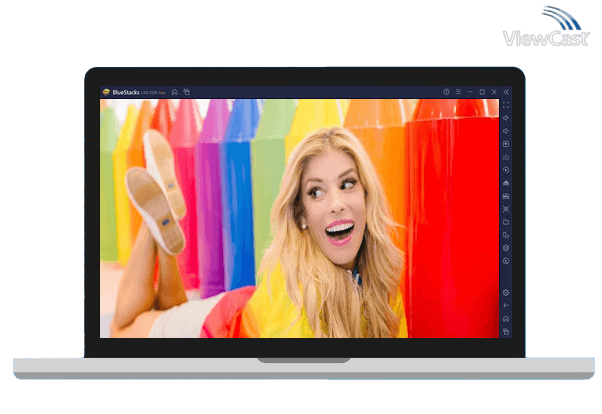Close the BlueStacks window
Screen dimensions: 602x414
494,92
